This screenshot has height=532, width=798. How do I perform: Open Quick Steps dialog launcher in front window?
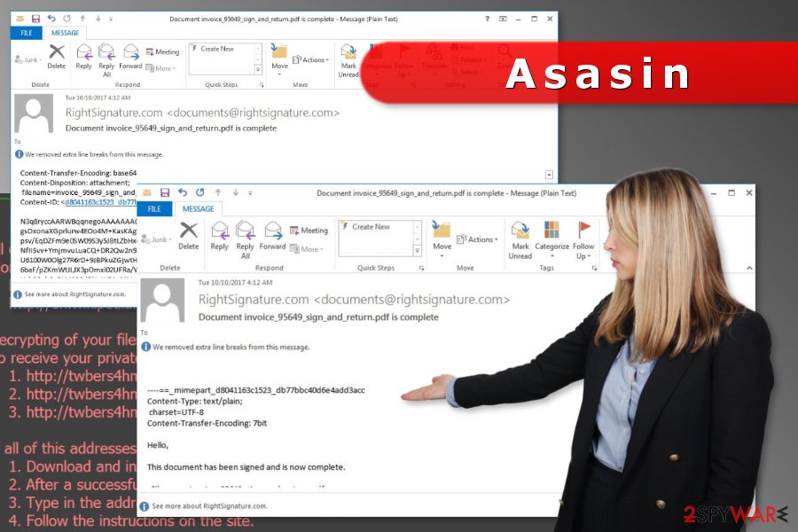(421, 268)
